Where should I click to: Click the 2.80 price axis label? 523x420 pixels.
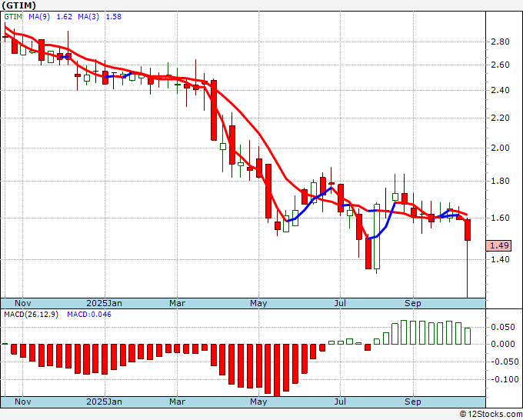tap(501, 42)
